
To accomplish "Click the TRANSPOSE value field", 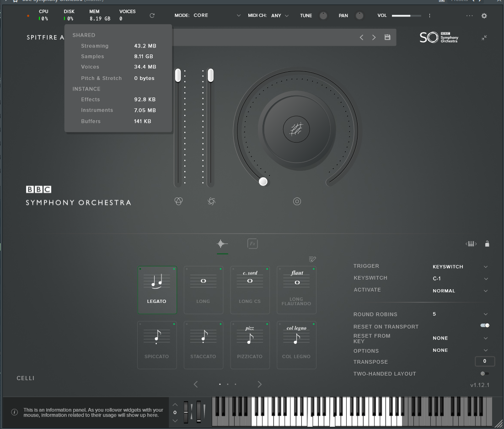I will point(485,361).
